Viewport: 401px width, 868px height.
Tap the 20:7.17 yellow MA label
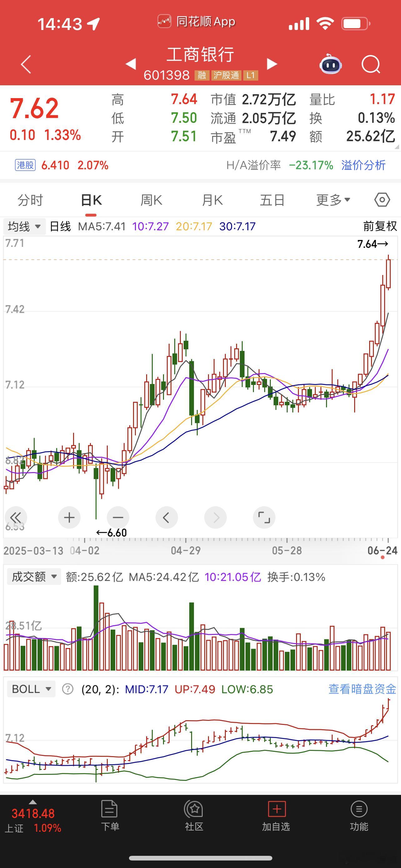[x=194, y=226]
